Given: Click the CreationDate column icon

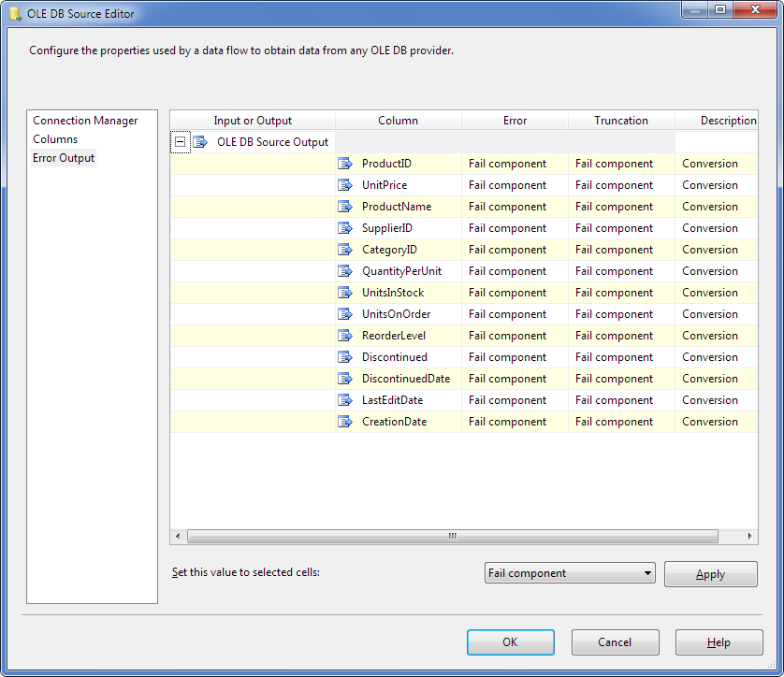Looking at the screenshot, I should pos(344,422).
